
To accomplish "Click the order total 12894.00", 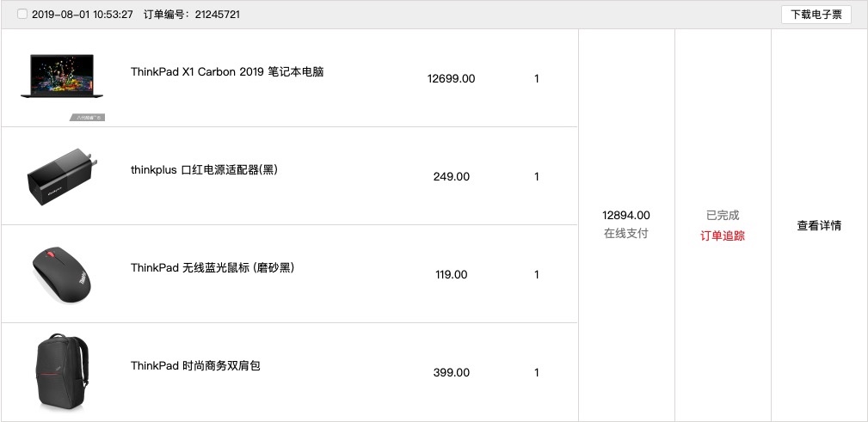I will [x=626, y=215].
